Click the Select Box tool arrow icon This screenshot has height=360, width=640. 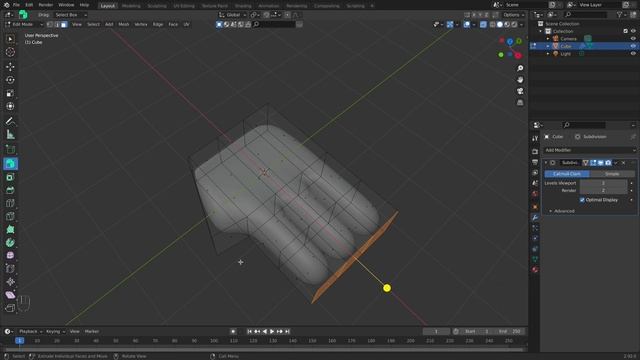pos(10,39)
